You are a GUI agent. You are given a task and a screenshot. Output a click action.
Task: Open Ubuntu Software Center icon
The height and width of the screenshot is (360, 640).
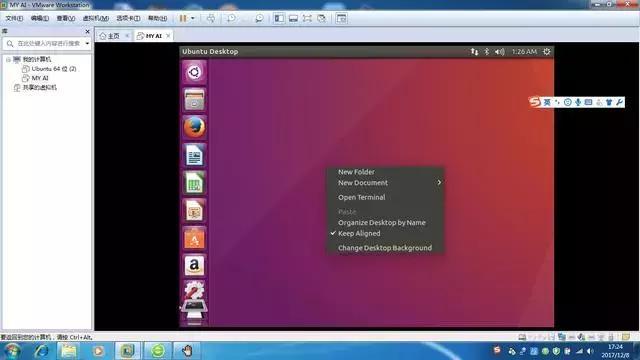coord(194,238)
